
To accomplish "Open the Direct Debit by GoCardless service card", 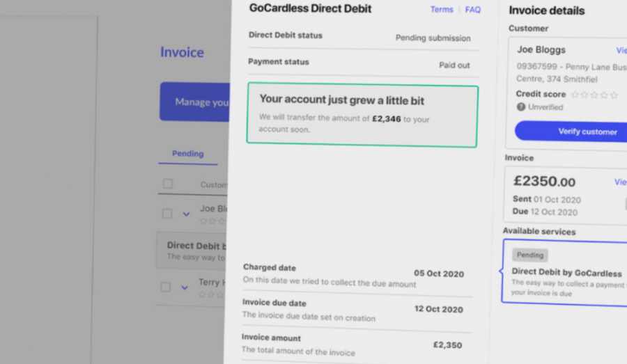I will click(x=563, y=272).
